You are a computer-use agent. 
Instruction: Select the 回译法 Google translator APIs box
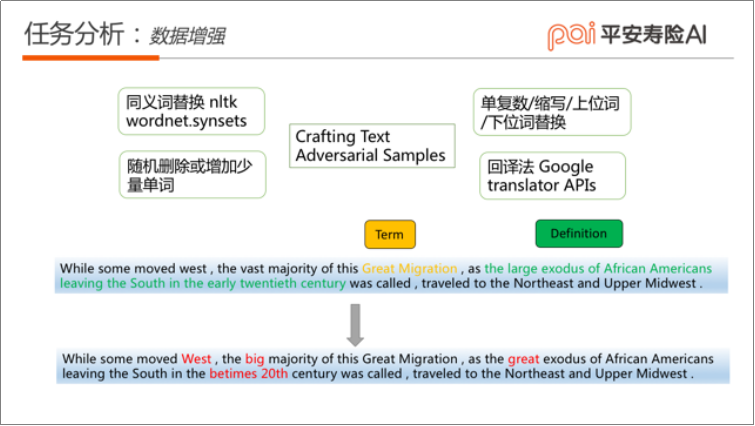[x=552, y=176]
